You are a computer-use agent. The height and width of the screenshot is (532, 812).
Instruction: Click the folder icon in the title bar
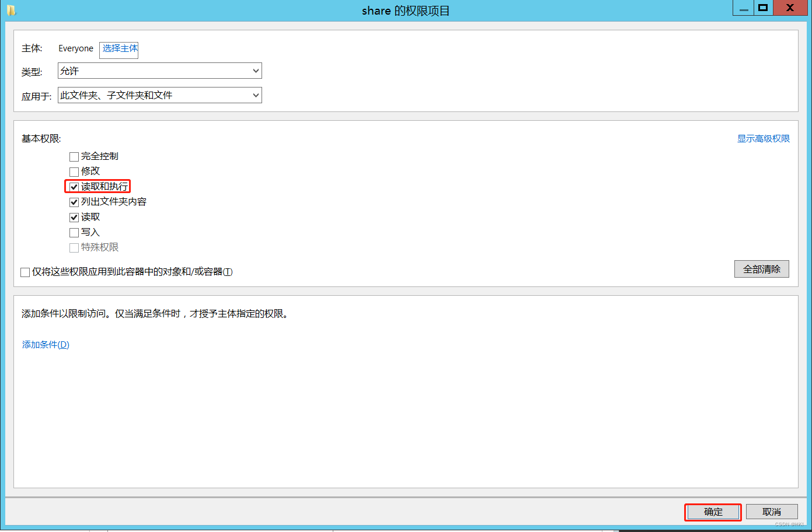(x=11, y=10)
